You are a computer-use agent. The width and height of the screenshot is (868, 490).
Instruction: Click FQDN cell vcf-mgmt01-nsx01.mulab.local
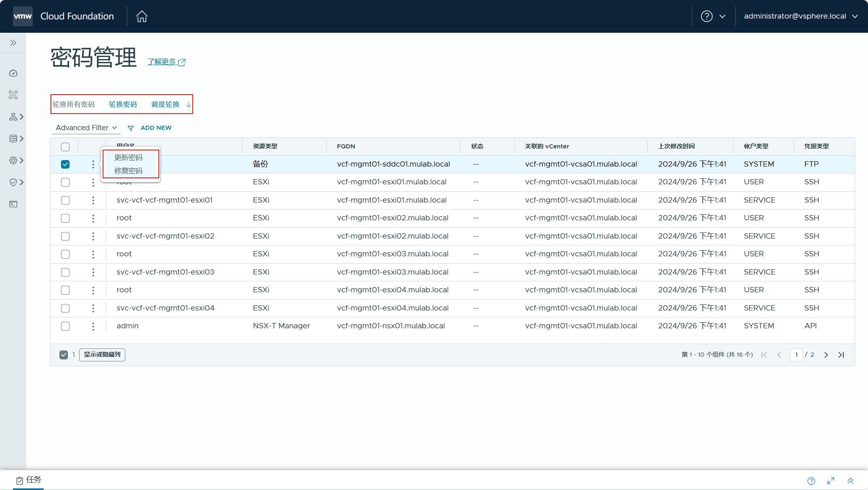pyautogui.click(x=391, y=326)
